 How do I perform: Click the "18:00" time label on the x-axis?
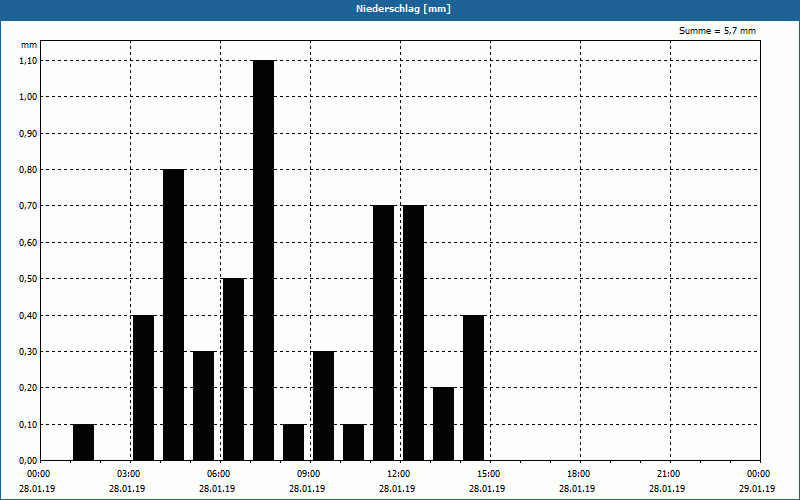coord(579,474)
